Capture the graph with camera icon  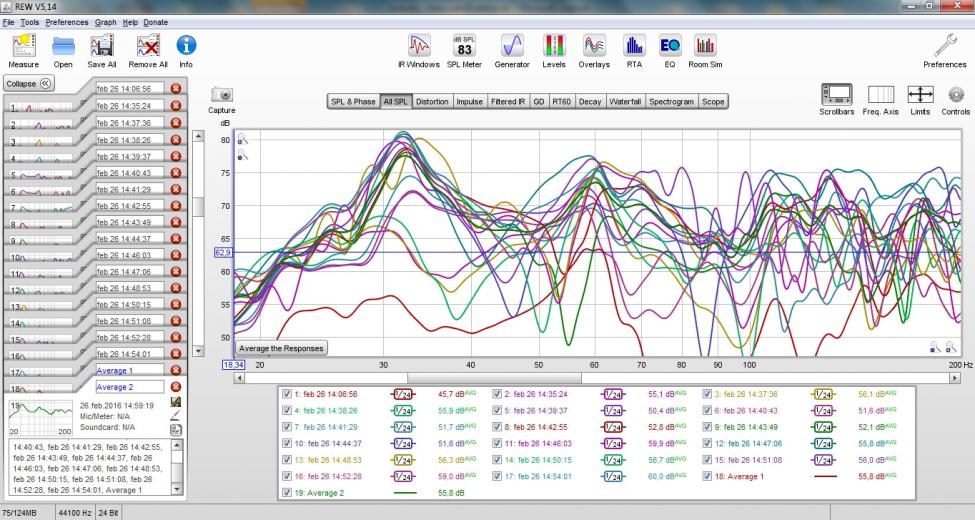point(221,94)
